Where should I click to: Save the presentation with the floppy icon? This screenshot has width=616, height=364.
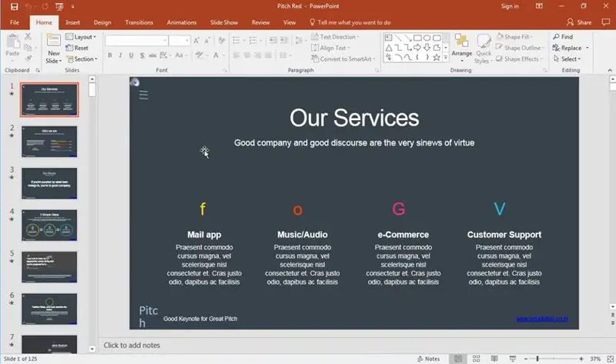point(14,7)
